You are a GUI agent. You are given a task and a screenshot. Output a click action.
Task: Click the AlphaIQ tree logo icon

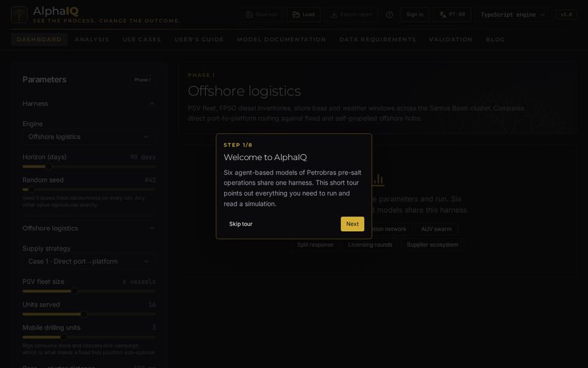pyautogui.click(x=19, y=15)
